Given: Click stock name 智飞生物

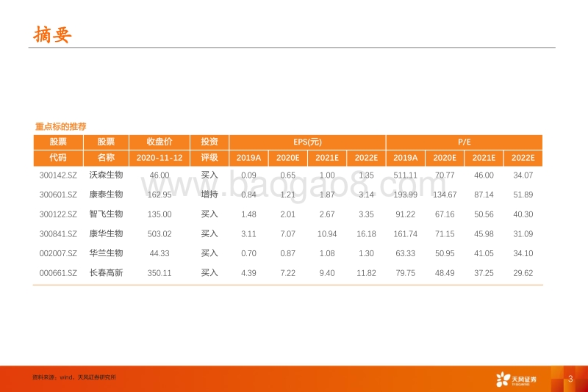Looking at the screenshot, I should coord(106,214).
